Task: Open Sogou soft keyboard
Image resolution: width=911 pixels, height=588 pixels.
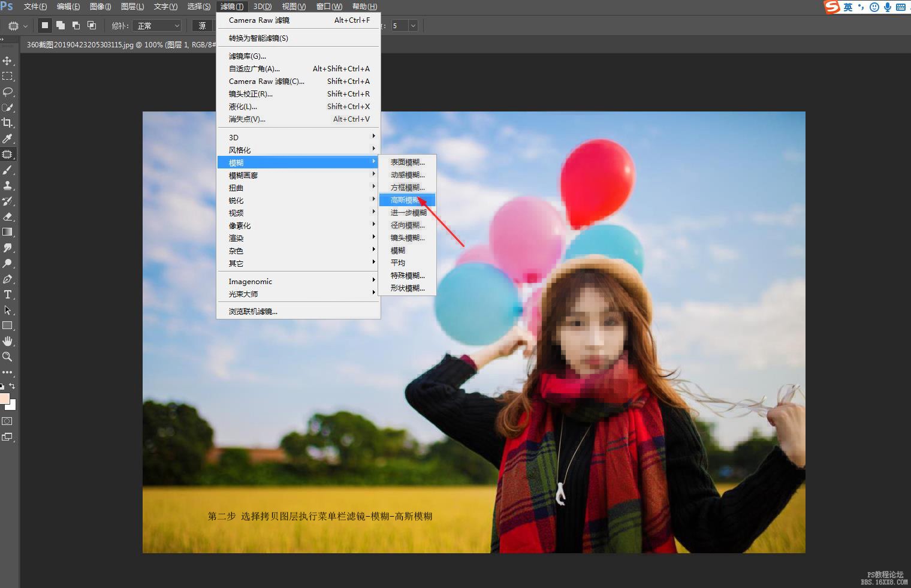Action: [901, 7]
